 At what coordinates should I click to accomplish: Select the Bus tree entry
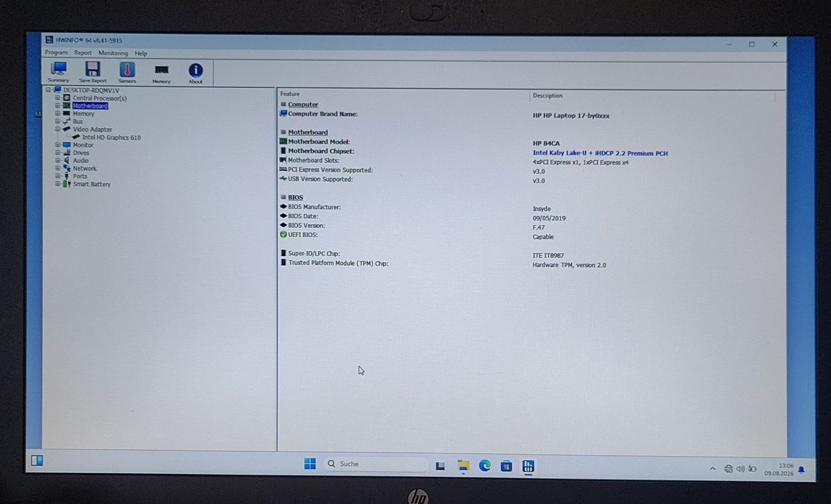click(78, 122)
